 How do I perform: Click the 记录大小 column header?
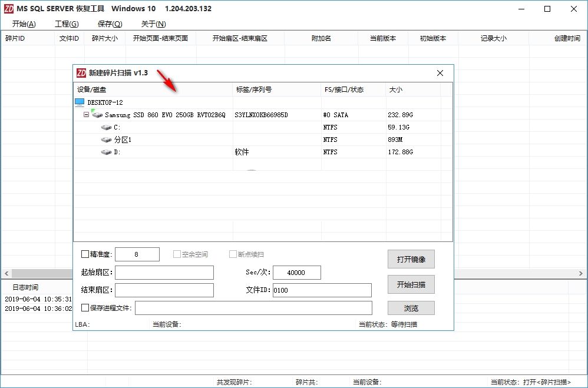click(494, 38)
